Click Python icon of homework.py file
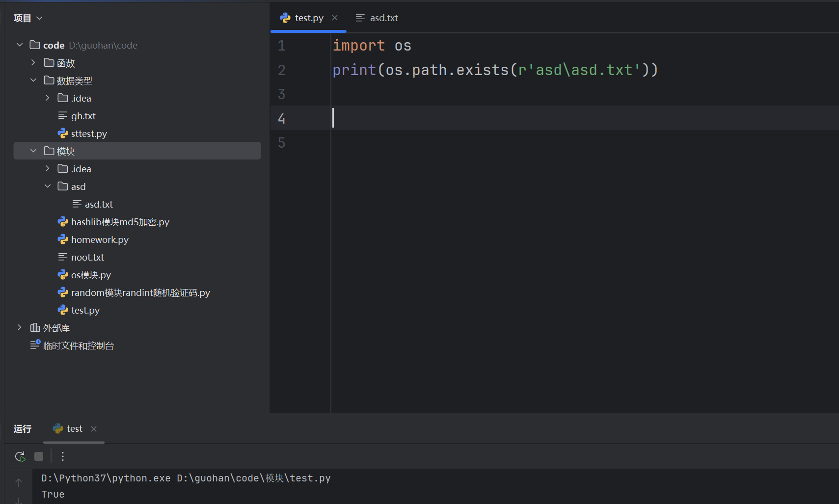Screen dimensions: 839x504 coord(63,239)
